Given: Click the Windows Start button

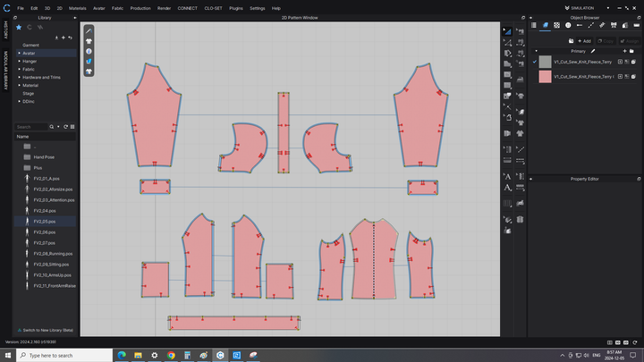Looking at the screenshot, I should [x=8, y=355].
